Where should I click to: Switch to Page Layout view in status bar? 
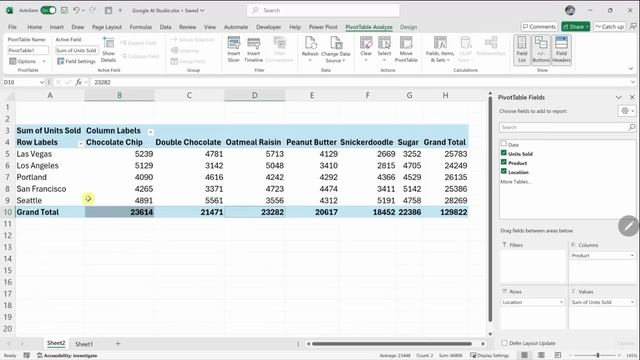(x=541, y=355)
